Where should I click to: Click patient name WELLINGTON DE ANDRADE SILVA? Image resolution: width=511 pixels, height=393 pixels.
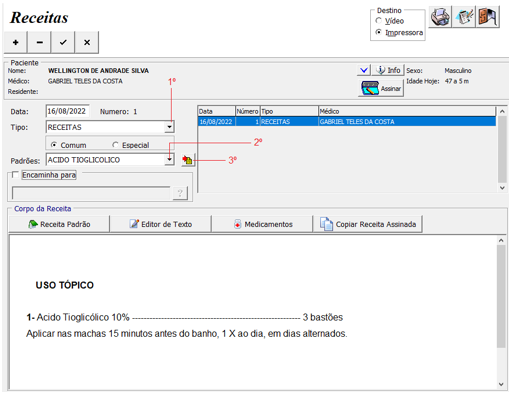pyautogui.click(x=98, y=71)
